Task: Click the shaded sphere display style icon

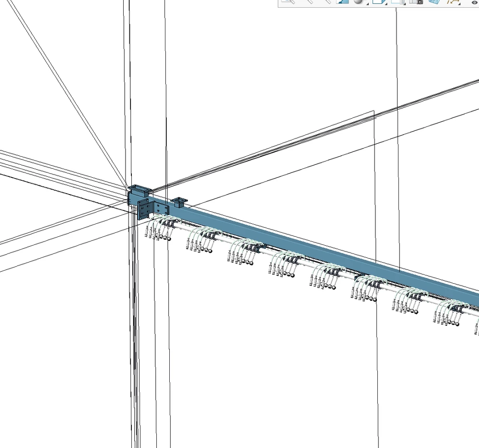Action: coord(358,1)
